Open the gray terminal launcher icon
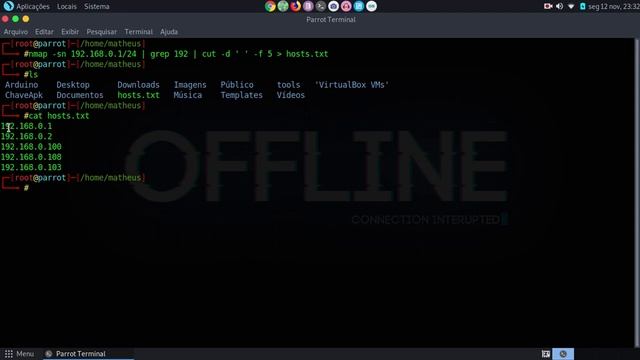The width and height of the screenshot is (640, 360). pyautogui.click(x=321, y=6)
